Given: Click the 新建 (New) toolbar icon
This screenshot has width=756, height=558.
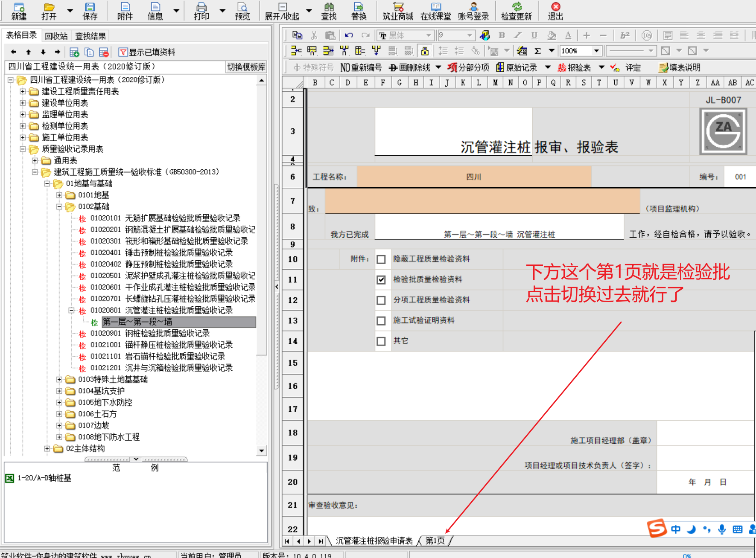Looking at the screenshot, I should click(x=19, y=12).
